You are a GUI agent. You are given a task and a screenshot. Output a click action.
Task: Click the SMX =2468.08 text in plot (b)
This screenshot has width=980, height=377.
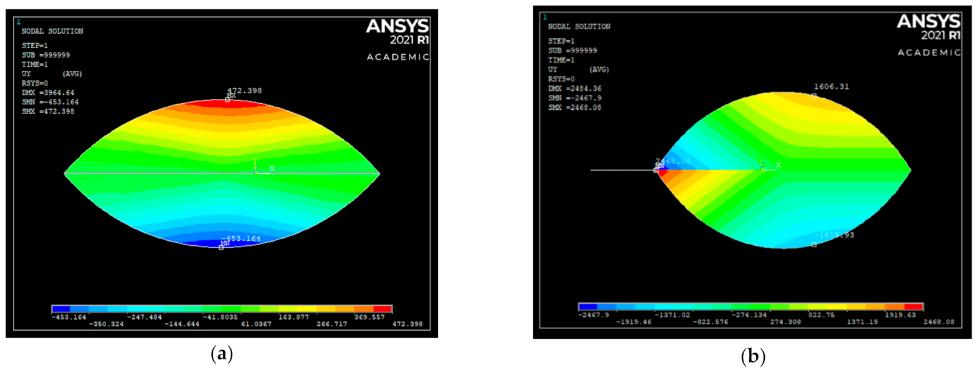575,107
